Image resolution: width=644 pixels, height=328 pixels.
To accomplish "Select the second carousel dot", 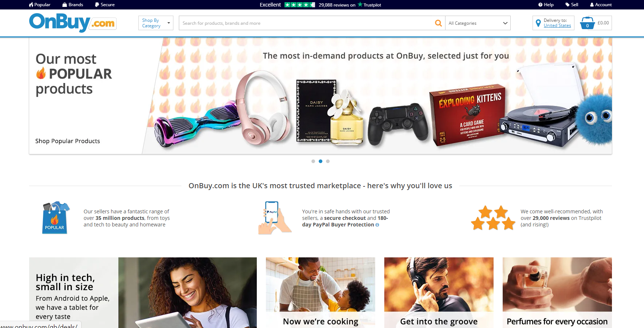I will click(x=321, y=161).
